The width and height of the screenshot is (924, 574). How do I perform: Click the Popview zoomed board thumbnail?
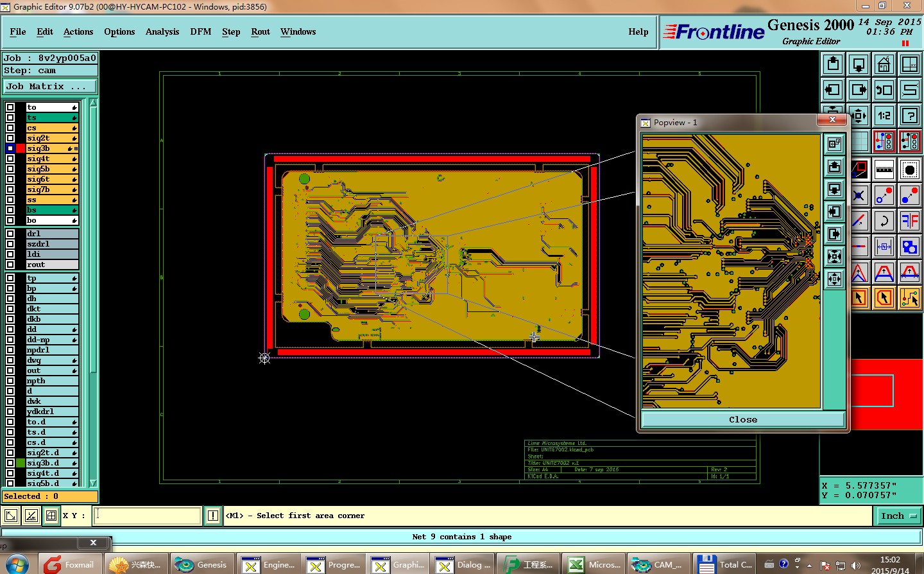tap(732, 271)
